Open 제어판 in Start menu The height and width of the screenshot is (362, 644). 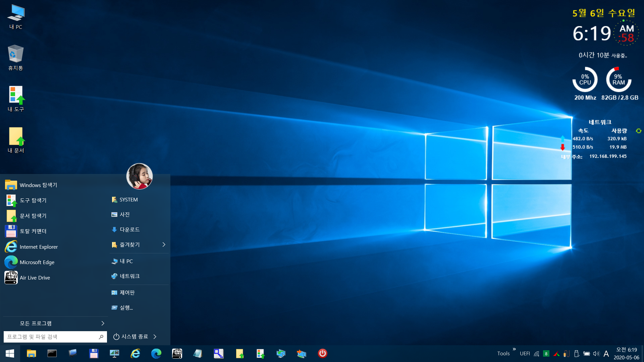(x=139, y=293)
